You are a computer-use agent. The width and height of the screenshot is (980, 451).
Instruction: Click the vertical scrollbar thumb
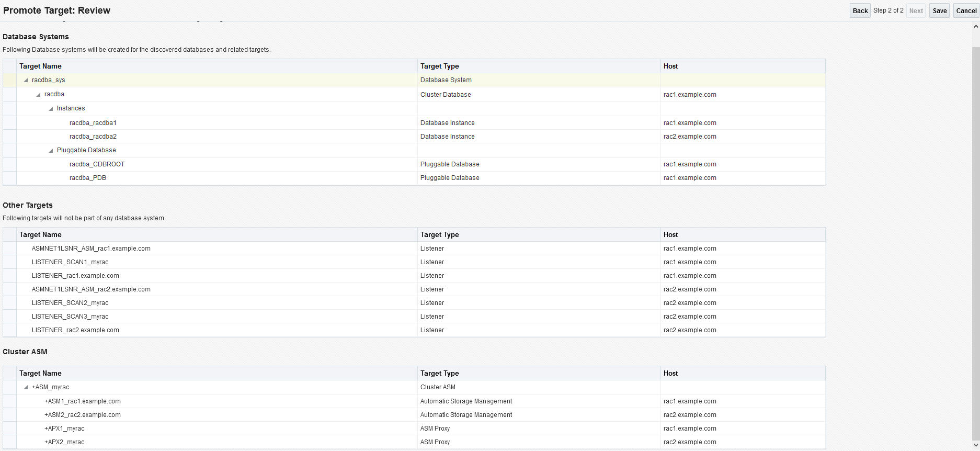click(x=976, y=243)
